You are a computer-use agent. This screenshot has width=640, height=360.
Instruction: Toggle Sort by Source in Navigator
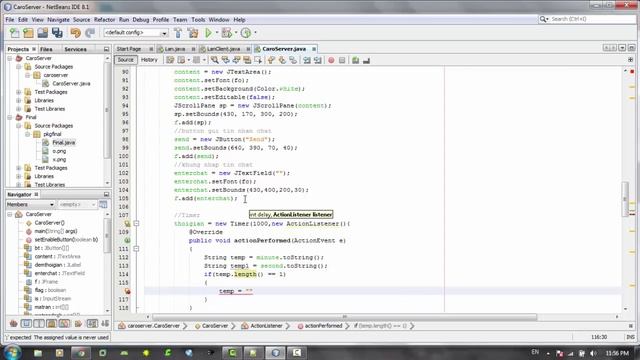pos(105,324)
